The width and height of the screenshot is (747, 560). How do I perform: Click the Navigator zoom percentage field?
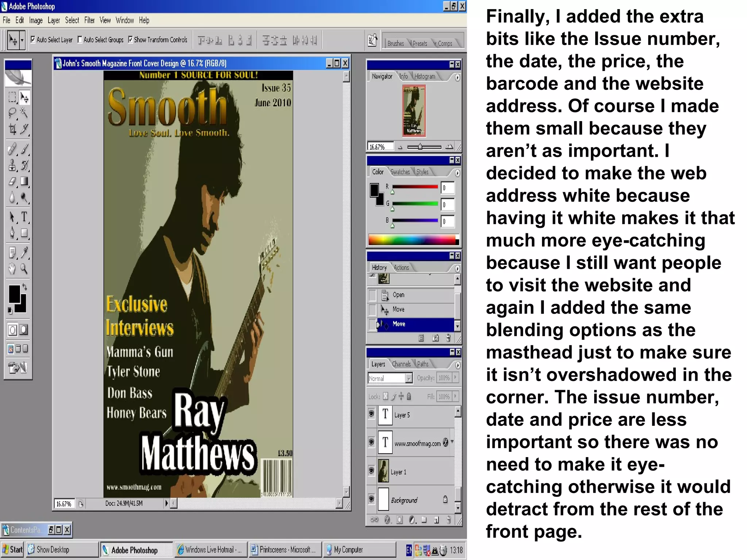[381, 147]
